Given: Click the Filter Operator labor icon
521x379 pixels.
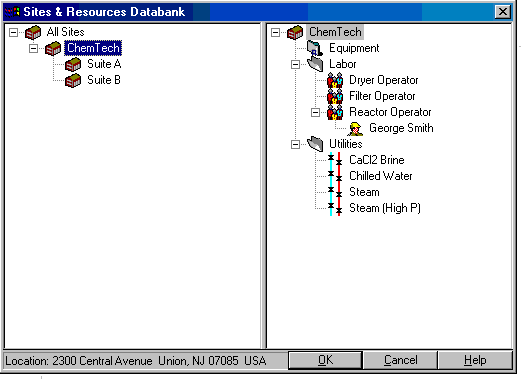Looking at the screenshot, I should coord(335,96).
